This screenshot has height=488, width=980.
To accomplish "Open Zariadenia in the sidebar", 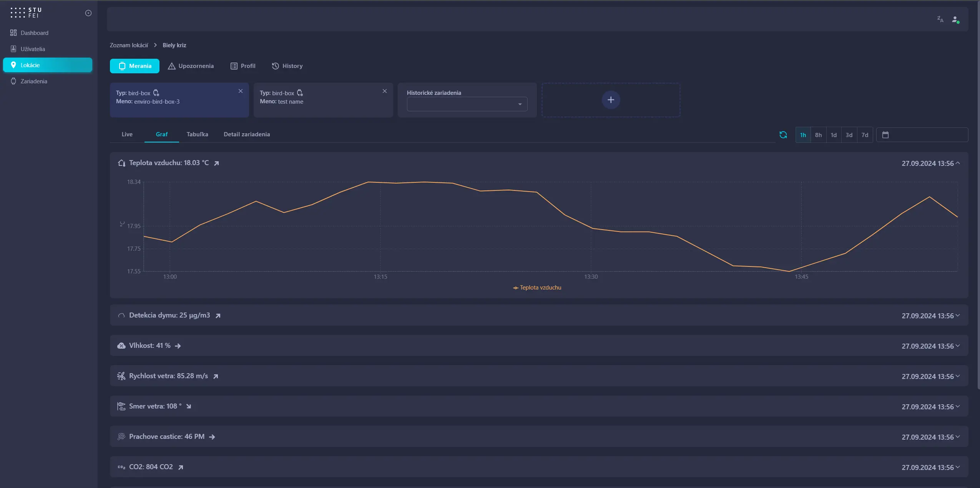I will (34, 81).
